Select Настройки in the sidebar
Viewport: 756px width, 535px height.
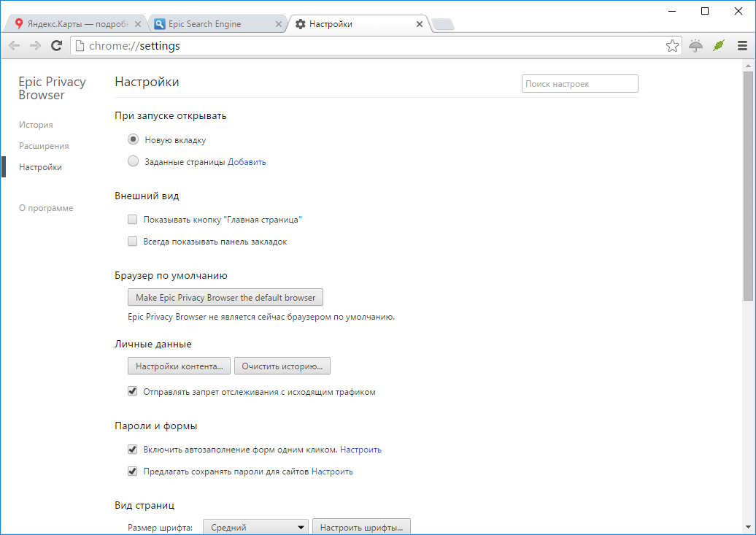point(41,167)
